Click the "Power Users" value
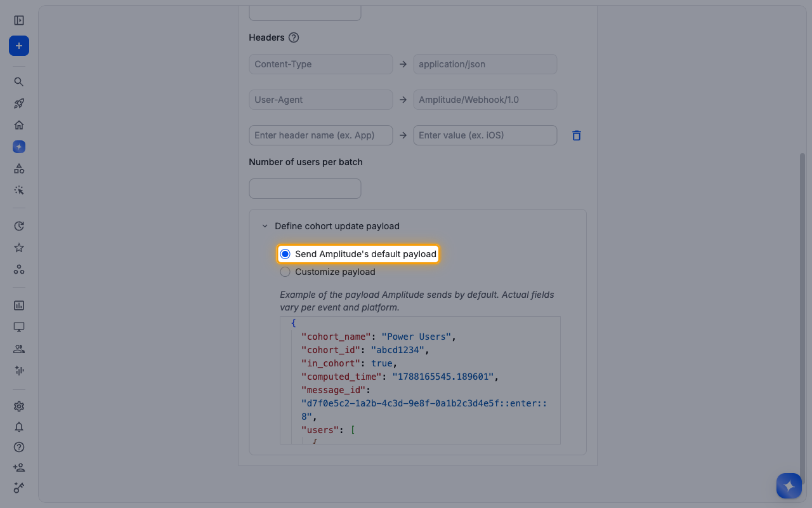Image resolution: width=812 pixels, height=508 pixels. (x=417, y=337)
